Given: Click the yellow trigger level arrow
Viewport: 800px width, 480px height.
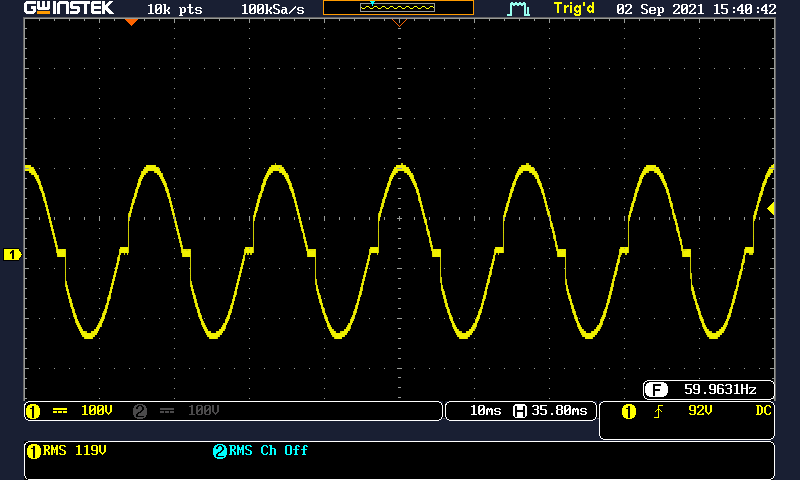Looking at the screenshot, I should [771, 209].
